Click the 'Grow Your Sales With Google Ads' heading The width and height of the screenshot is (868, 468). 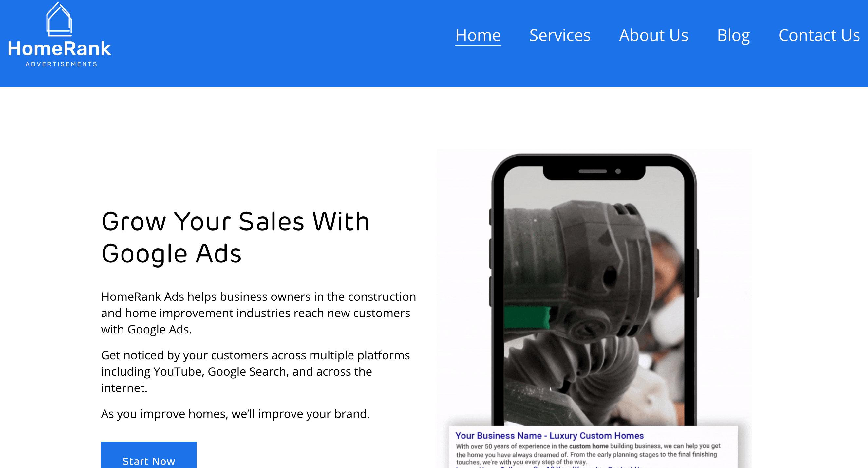pyautogui.click(x=236, y=237)
